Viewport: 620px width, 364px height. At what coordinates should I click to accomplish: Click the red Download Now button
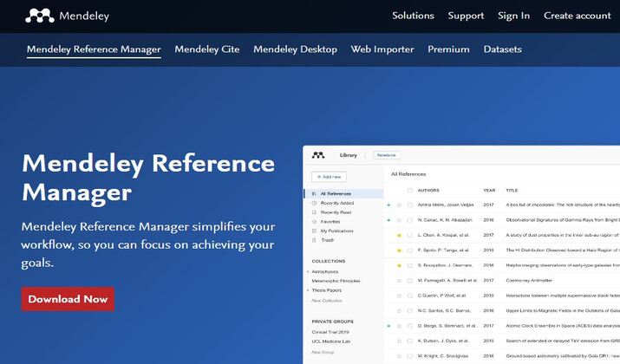[68, 299]
